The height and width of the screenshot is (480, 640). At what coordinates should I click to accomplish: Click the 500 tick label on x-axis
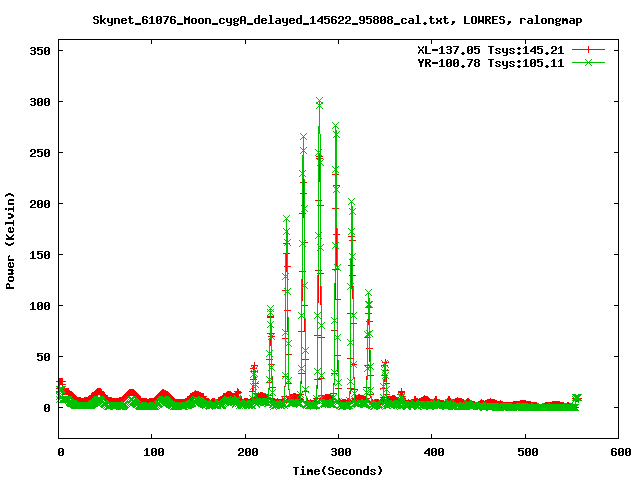click(x=525, y=452)
